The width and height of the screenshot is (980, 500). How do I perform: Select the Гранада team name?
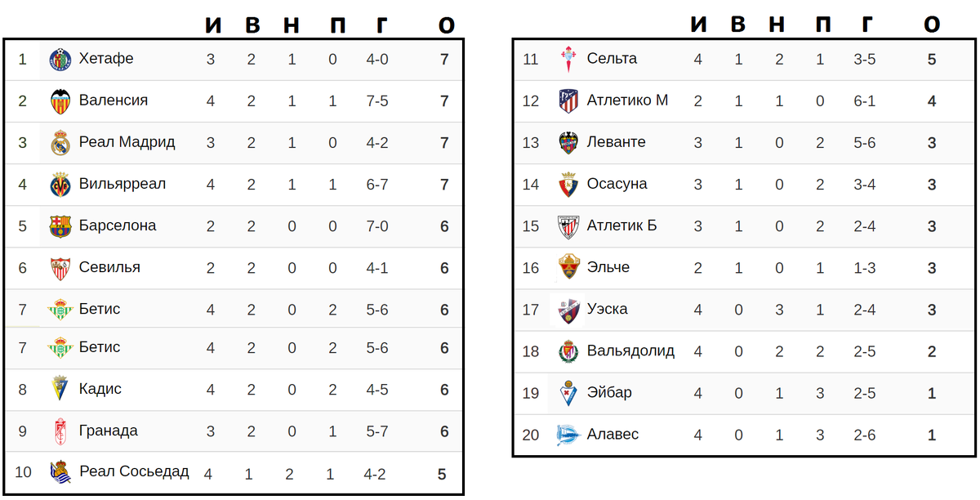pyautogui.click(x=109, y=431)
